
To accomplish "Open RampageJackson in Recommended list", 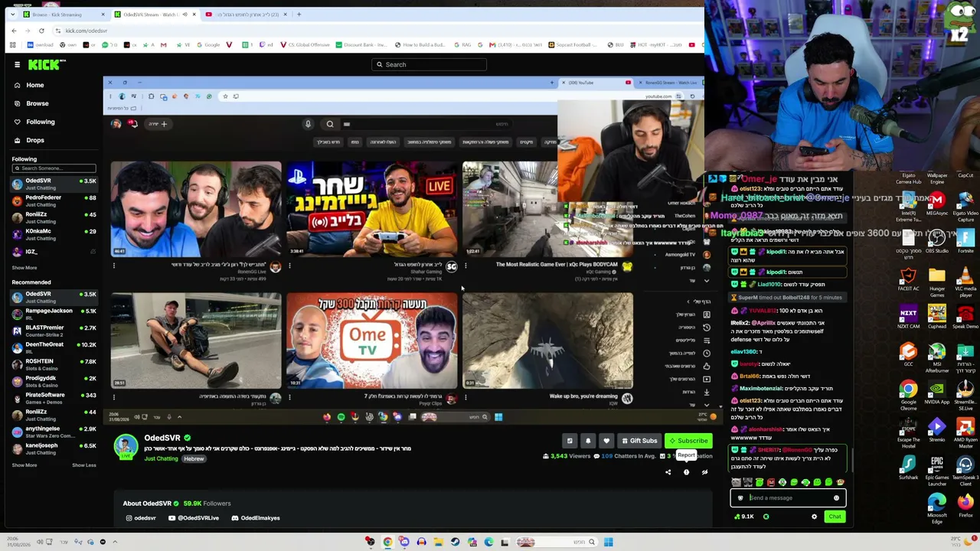I will point(54,314).
